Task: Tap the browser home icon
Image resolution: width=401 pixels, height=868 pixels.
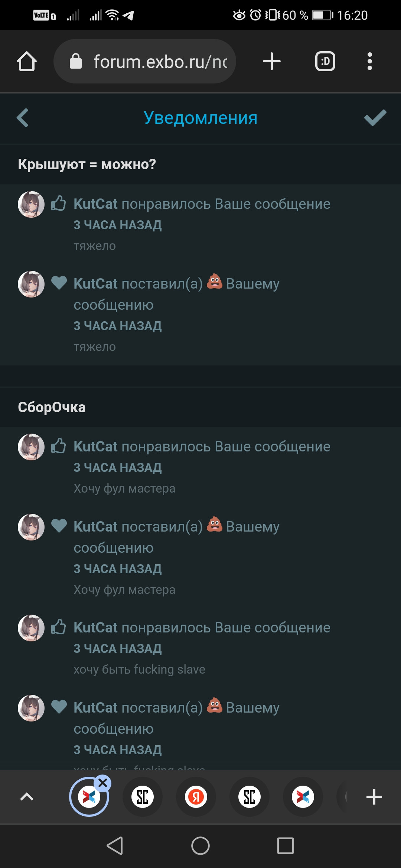Action: coord(27,61)
